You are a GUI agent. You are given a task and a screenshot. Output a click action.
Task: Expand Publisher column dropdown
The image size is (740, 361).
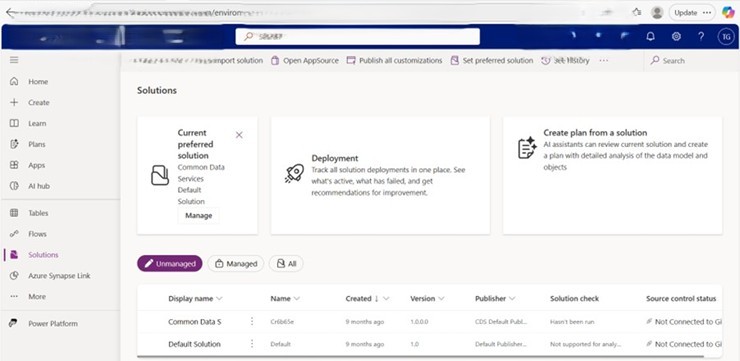pyautogui.click(x=512, y=299)
